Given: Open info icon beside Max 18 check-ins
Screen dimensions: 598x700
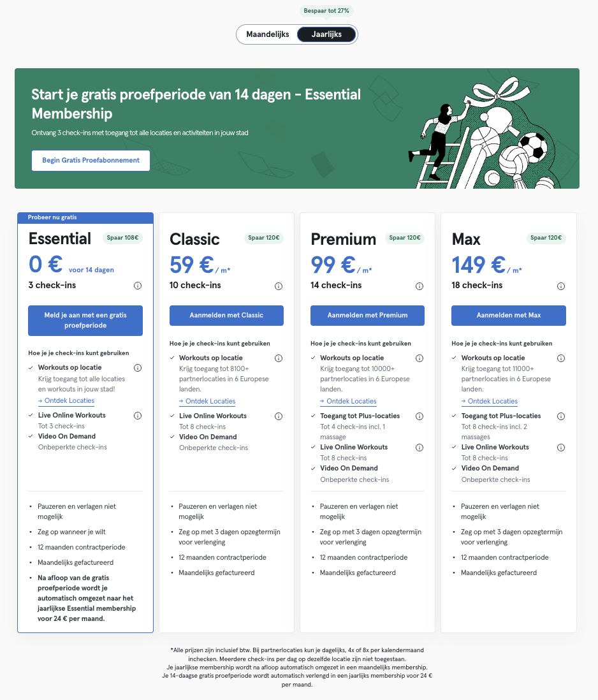Looking at the screenshot, I should point(561,286).
